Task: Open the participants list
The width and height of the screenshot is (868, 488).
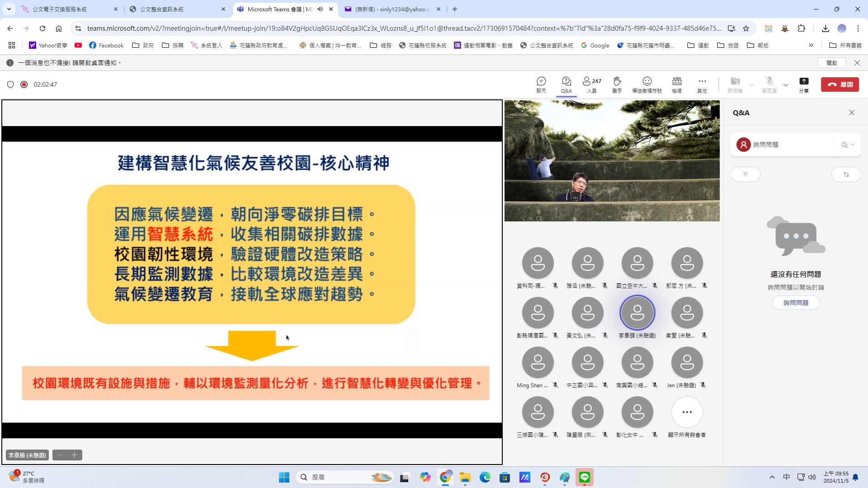Action: (x=591, y=84)
